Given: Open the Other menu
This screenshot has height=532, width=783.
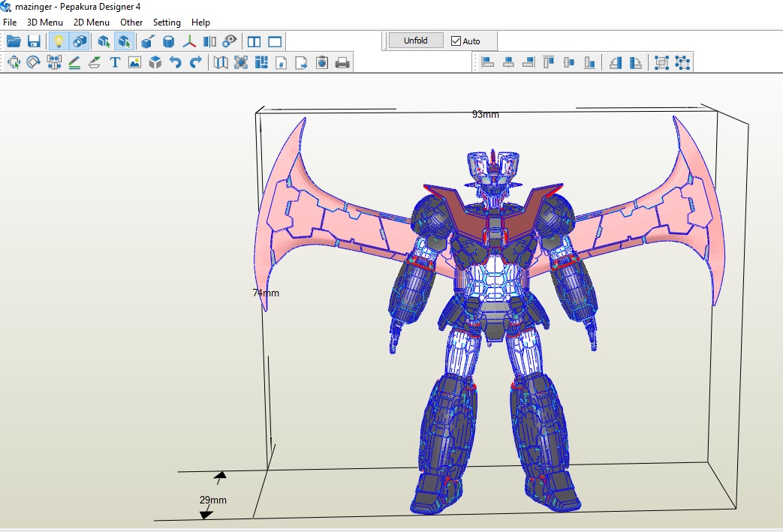Looking at the screenshot, I should tap(131, 23).
